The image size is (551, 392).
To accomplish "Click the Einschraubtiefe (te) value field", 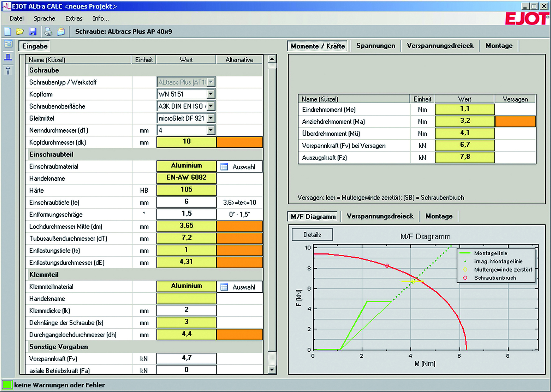I will click(186, 202).
